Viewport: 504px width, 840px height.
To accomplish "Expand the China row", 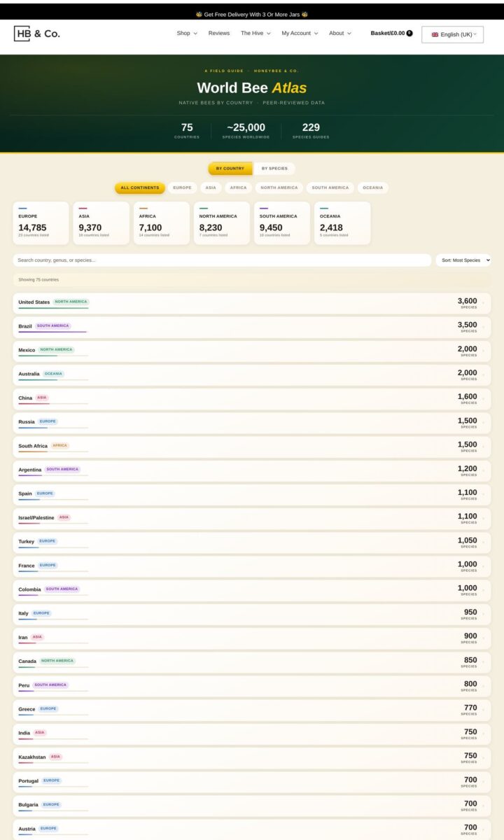I will [x=252, y=399].
